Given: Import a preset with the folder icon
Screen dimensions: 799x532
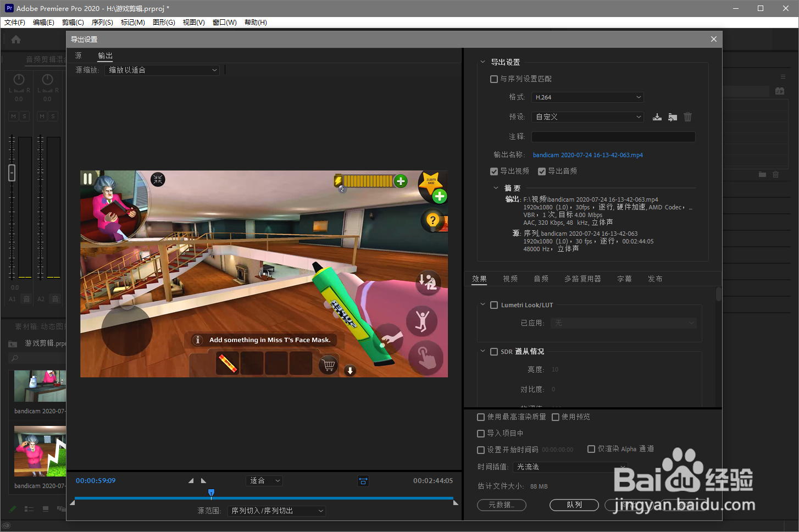Looking at the screenshot, I should (672, 117).
